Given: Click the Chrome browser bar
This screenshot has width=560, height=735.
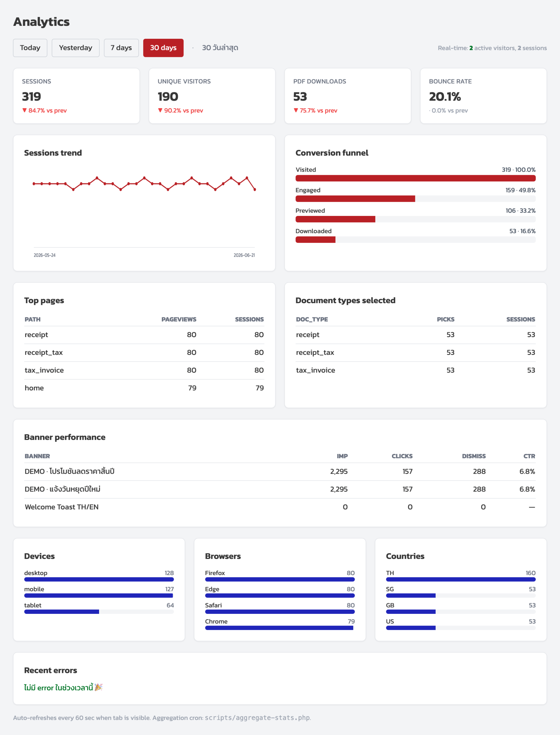Looking at the screenshot, I should pyautogui.click(x=280, y=628).
